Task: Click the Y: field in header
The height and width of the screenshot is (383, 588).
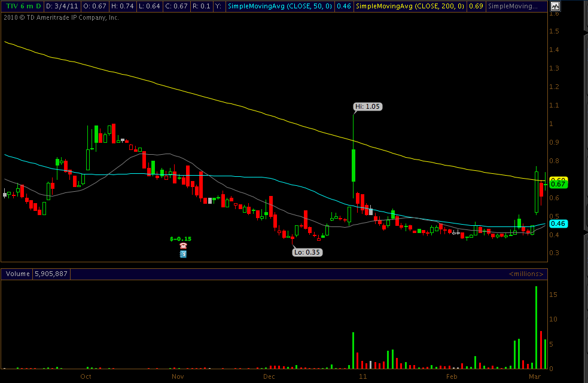Action: click(219, 7)
